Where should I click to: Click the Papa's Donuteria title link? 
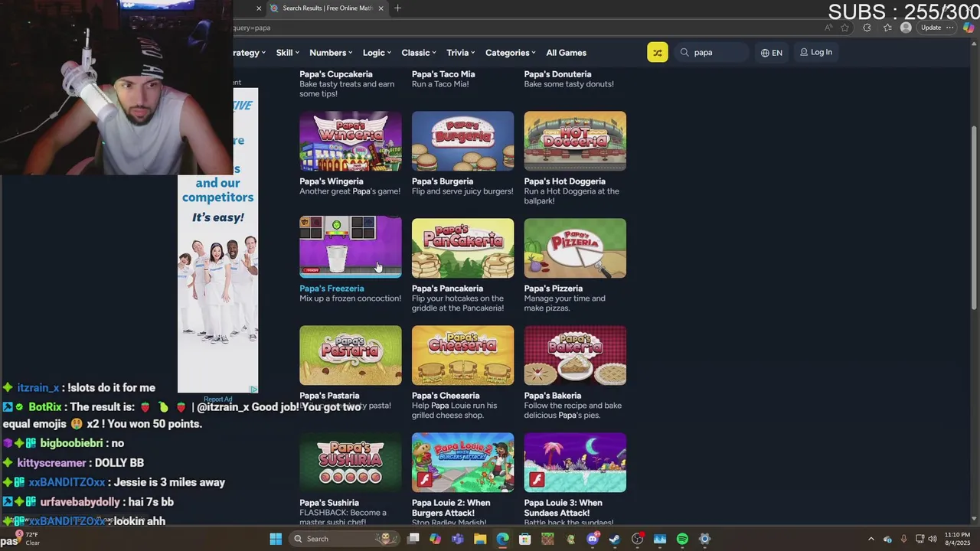click(557, 74)
